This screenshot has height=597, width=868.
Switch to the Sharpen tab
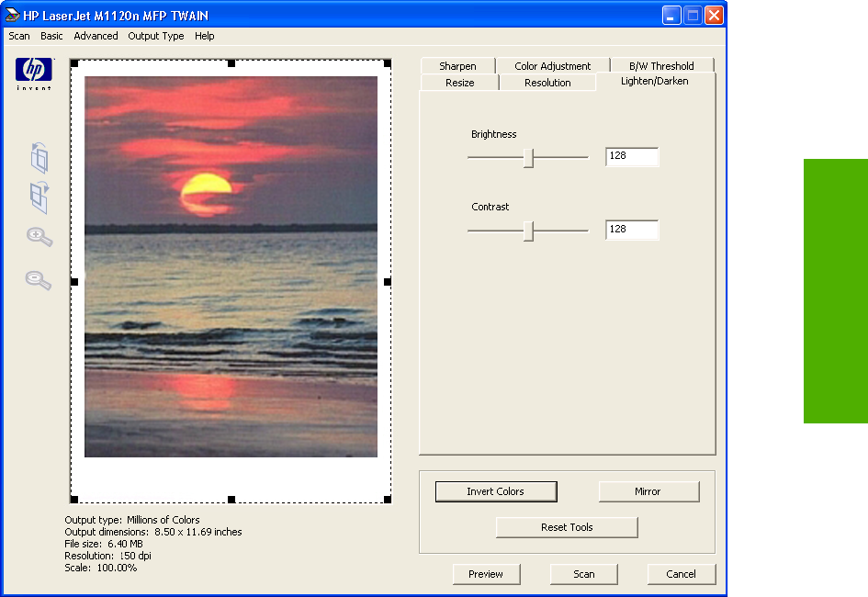457,66
